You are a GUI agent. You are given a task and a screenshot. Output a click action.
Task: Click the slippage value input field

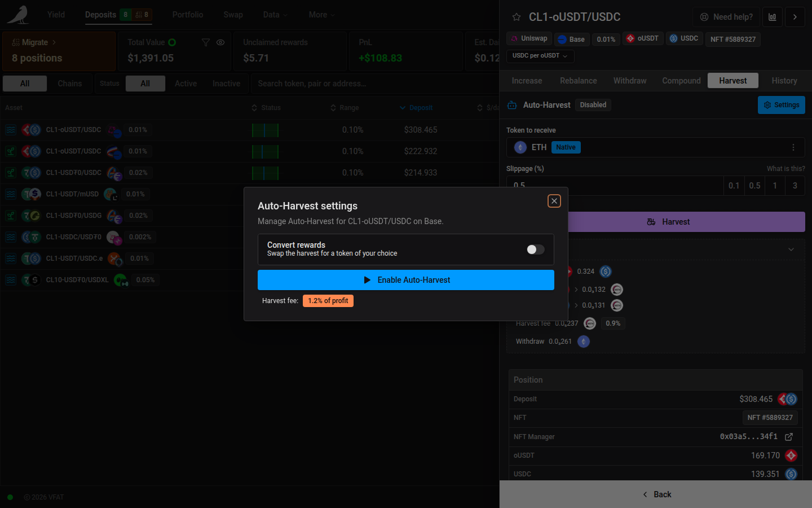pyautogui.click(x=615, y=186)
